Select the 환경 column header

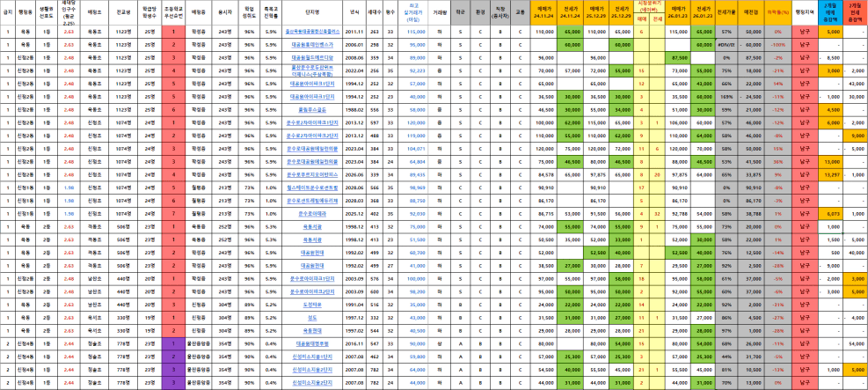(480, 13)
